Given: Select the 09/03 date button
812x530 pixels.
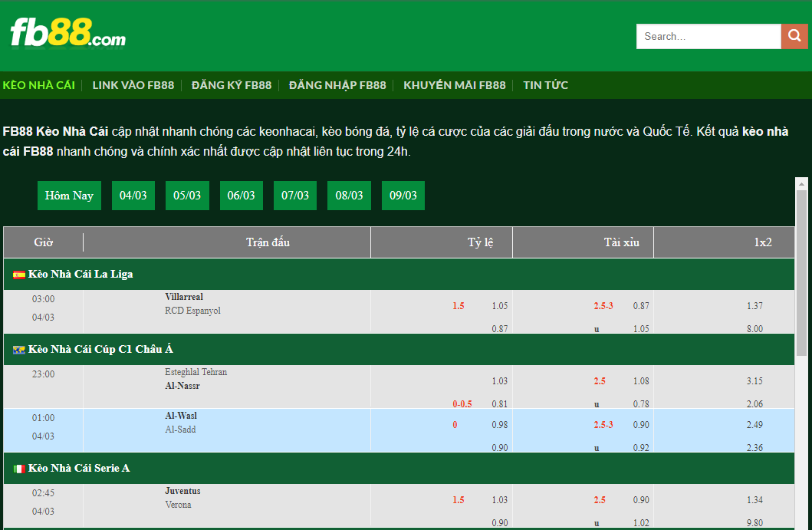Looking at the screenshot, I should point(403,196).
